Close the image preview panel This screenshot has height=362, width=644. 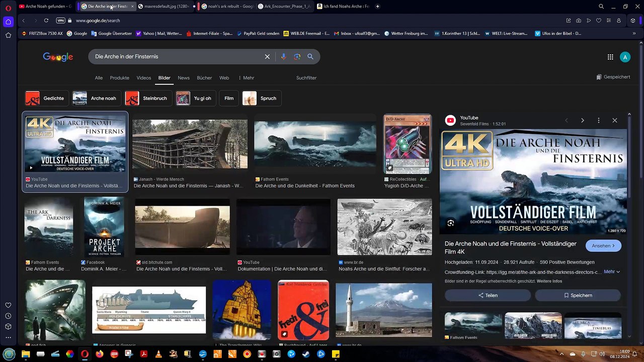tap(614, 121)
